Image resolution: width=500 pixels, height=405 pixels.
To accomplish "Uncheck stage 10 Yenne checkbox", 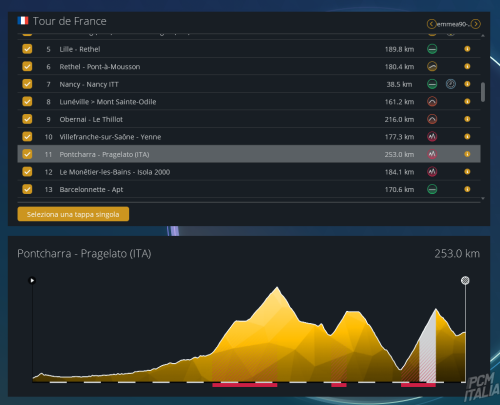I will (27, 136).
